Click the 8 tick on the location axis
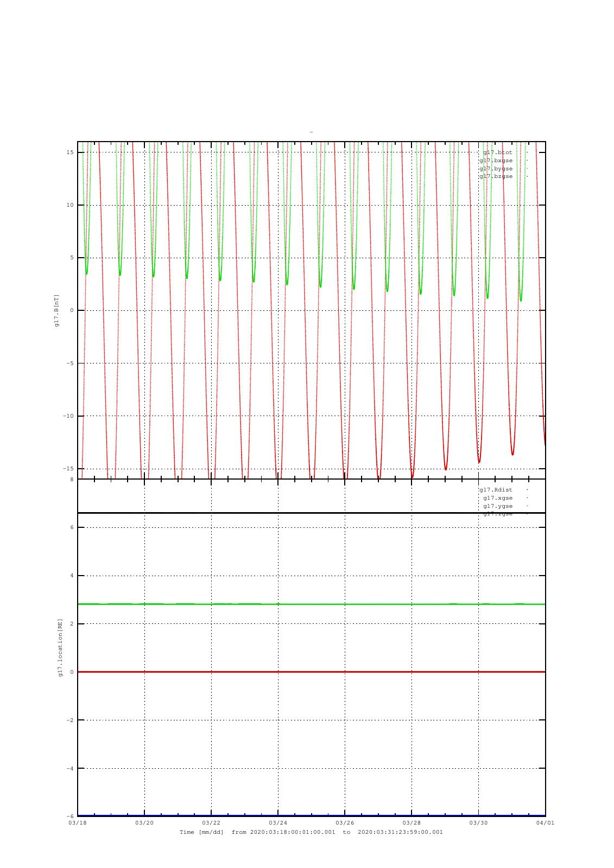 (72, 480)
